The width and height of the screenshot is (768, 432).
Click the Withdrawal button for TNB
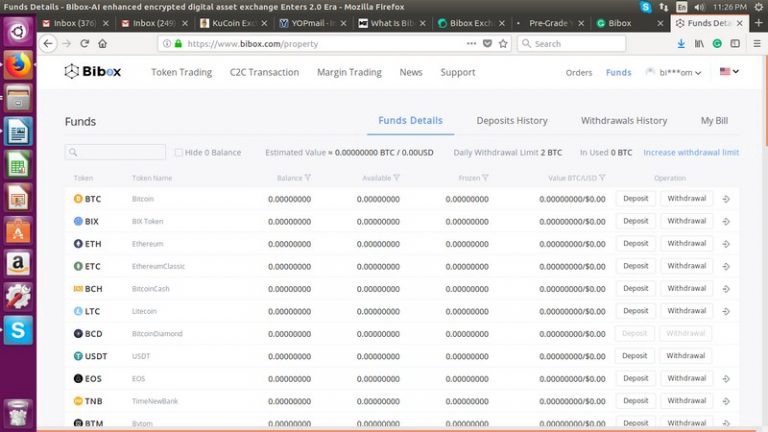[x=687, y=401]
